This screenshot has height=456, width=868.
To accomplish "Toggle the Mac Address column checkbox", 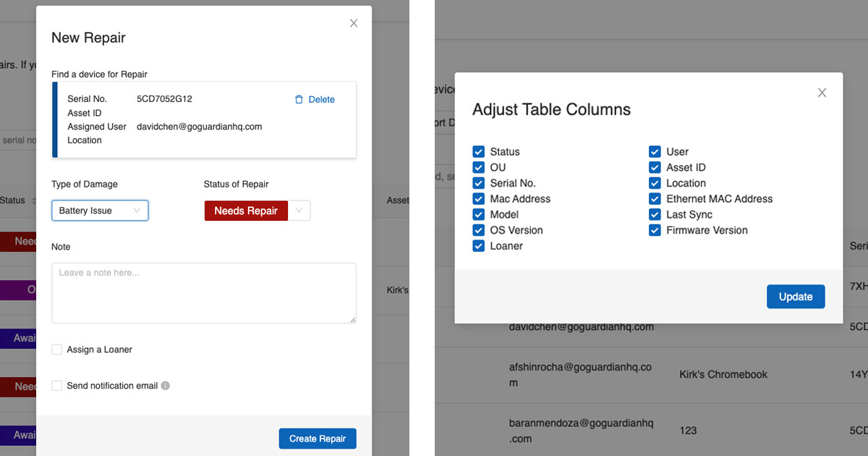I will pyautogui.click(x=478, y=199).
